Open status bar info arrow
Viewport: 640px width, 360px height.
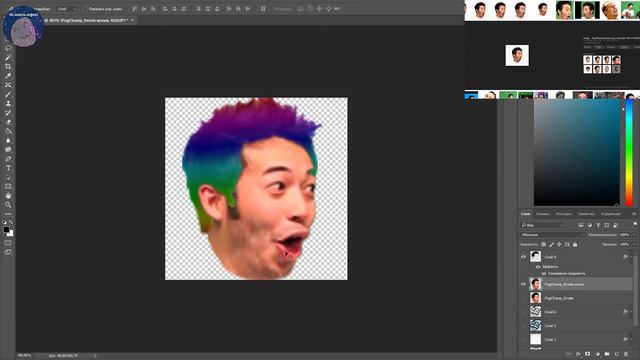[x=95, y=356]
